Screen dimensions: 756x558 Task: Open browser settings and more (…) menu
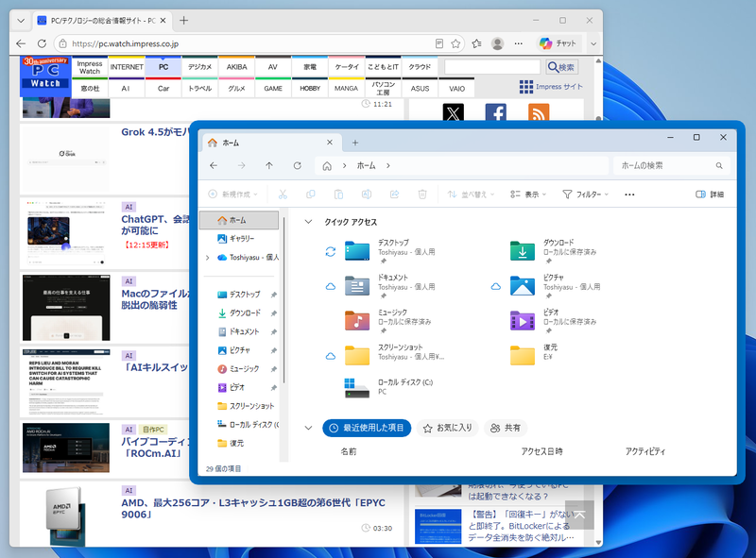[x=518, y=43]
